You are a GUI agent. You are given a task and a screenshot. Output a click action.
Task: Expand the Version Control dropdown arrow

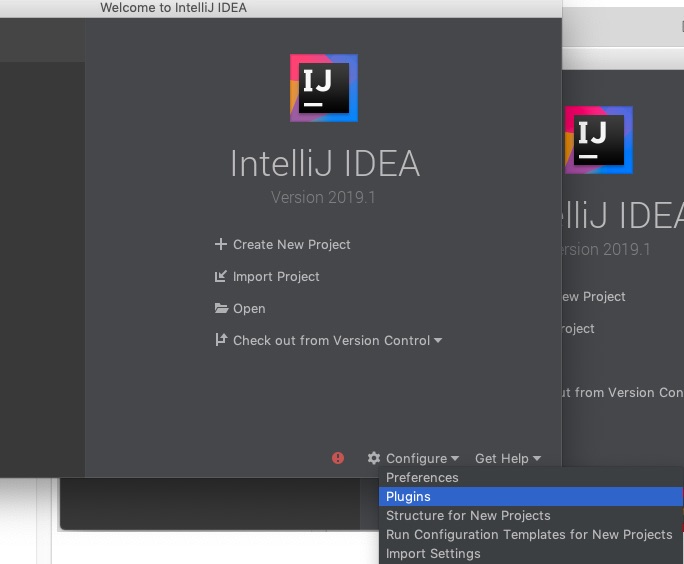[438, 340]
